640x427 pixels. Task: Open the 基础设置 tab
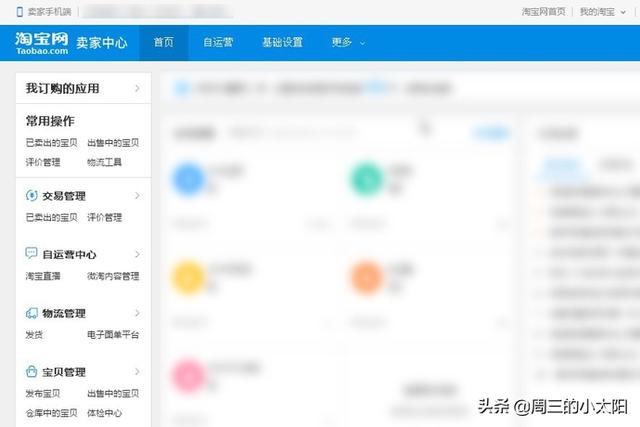click(282, 42)
